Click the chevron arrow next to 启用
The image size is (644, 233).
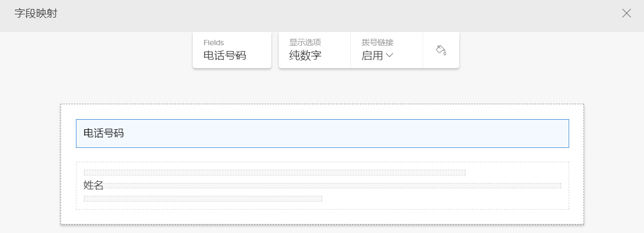coord(390,55)
